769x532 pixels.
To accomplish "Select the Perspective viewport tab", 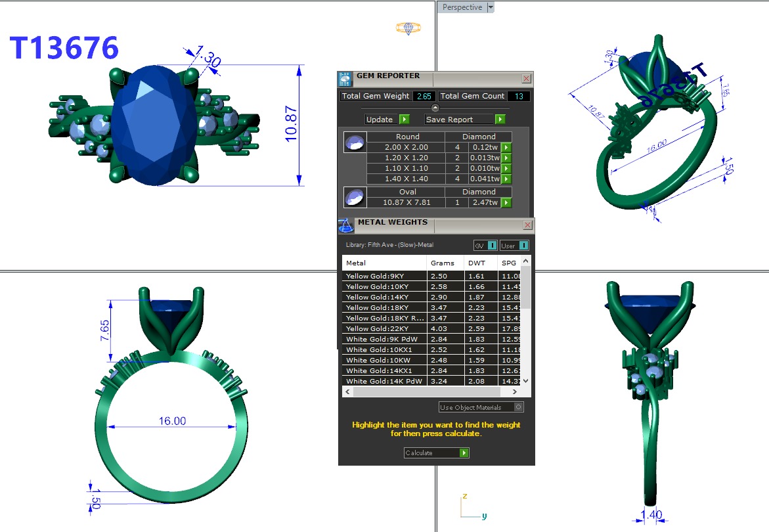I will pyautogui.click(x=462, y=7).
